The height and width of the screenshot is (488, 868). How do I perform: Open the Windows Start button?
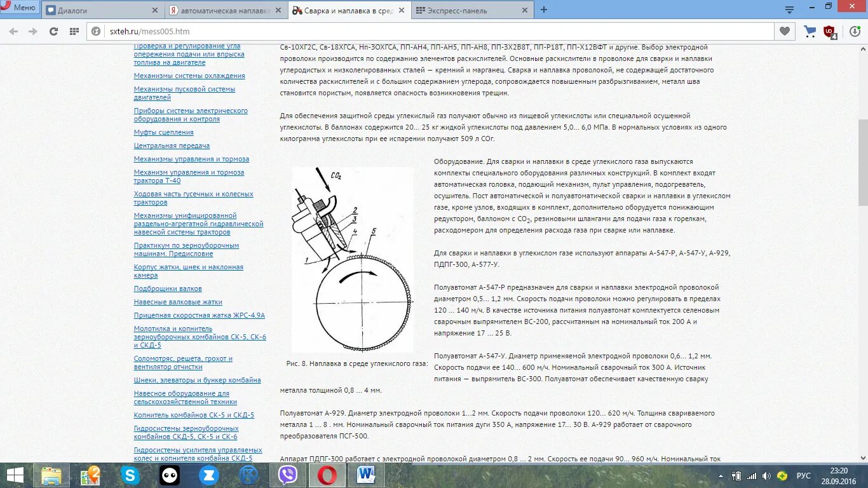pyautogui.click(x=15, y=475)
